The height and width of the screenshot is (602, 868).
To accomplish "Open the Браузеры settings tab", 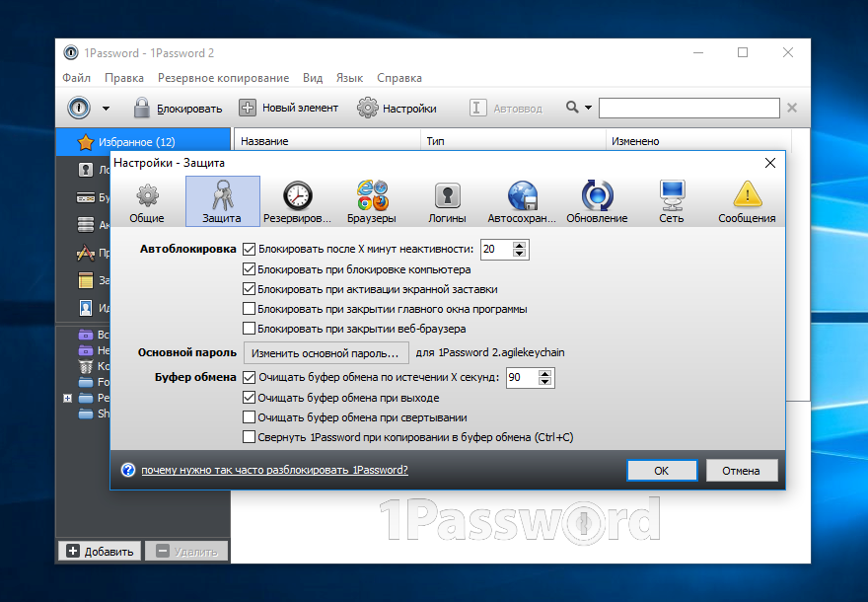I will pyautogui.click(x=372, y=202).
